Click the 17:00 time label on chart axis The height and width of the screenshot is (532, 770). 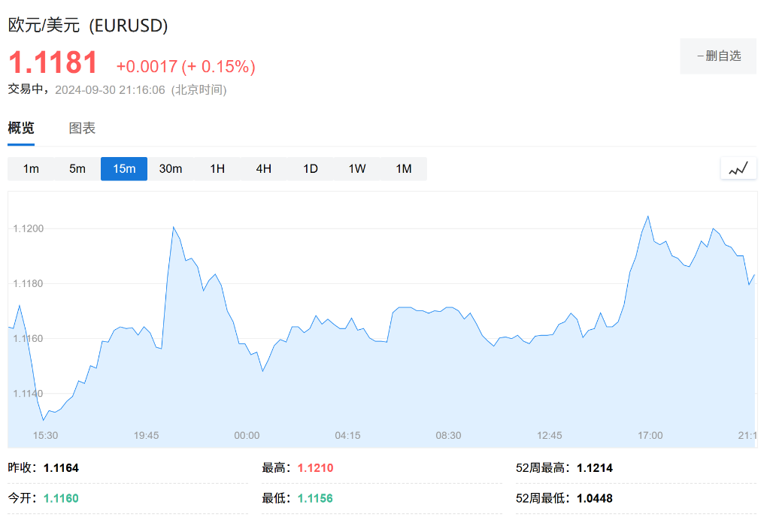pyautogui.click(x=650, y=435)
